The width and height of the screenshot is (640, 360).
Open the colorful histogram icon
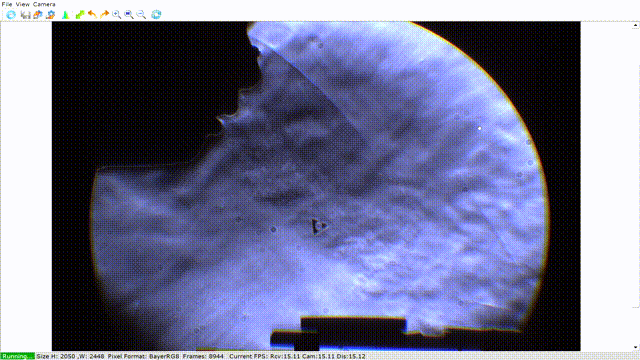[x=65, y=15]
